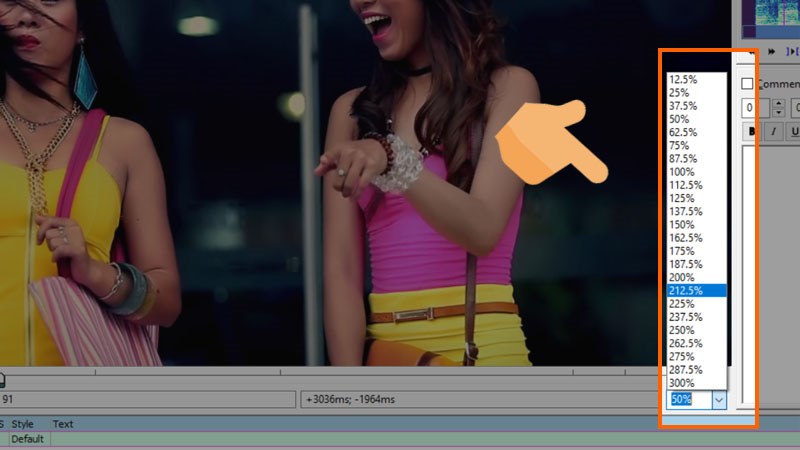Pick the 112.5% zoom entry
The image size is (800, 450).
[696, 185]
